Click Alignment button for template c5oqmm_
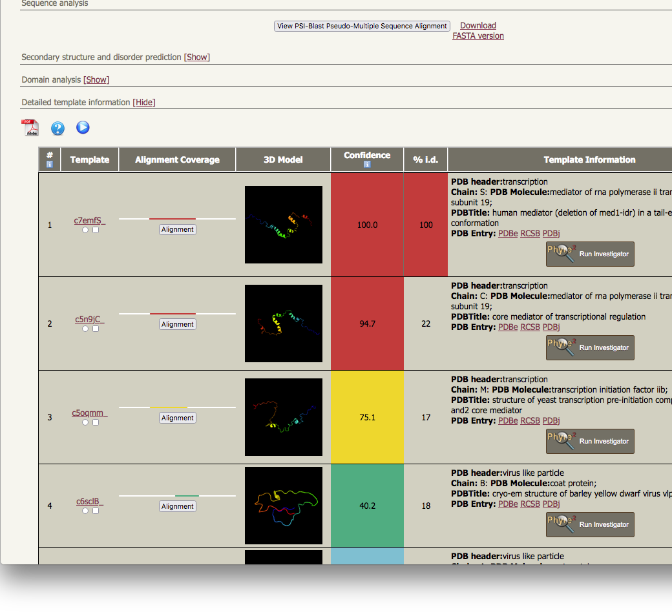Screen dimensions: 672x616 178,418
